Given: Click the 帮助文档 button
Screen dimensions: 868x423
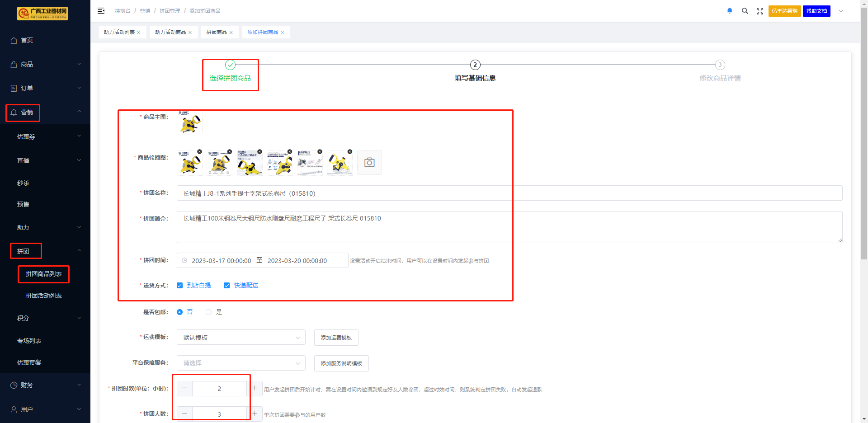Looking at the screenshot, I should point(816,11).
